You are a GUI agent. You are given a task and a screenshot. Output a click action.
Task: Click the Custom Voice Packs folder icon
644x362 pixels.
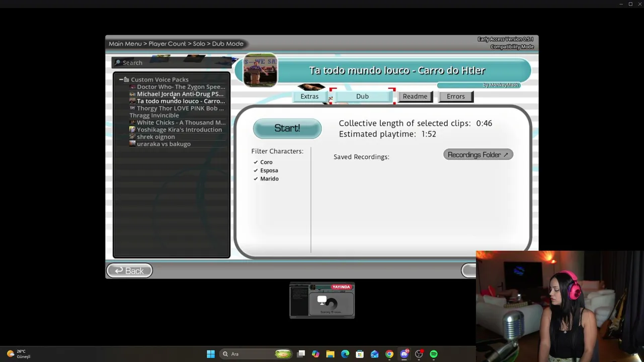126,79
